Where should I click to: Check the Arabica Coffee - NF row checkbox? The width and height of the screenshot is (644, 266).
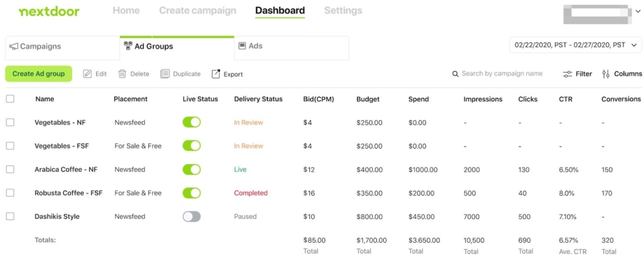click(x=10, y=169)
